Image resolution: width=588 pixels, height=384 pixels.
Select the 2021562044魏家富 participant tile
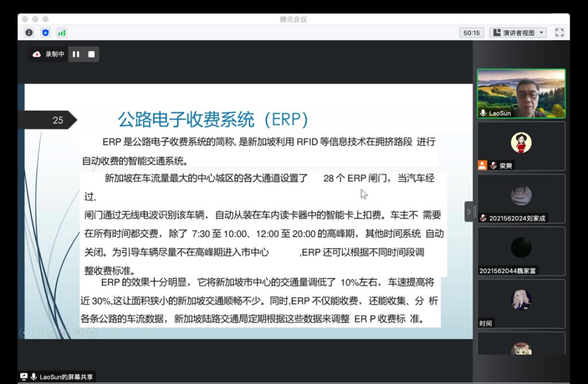click(521, 251)
